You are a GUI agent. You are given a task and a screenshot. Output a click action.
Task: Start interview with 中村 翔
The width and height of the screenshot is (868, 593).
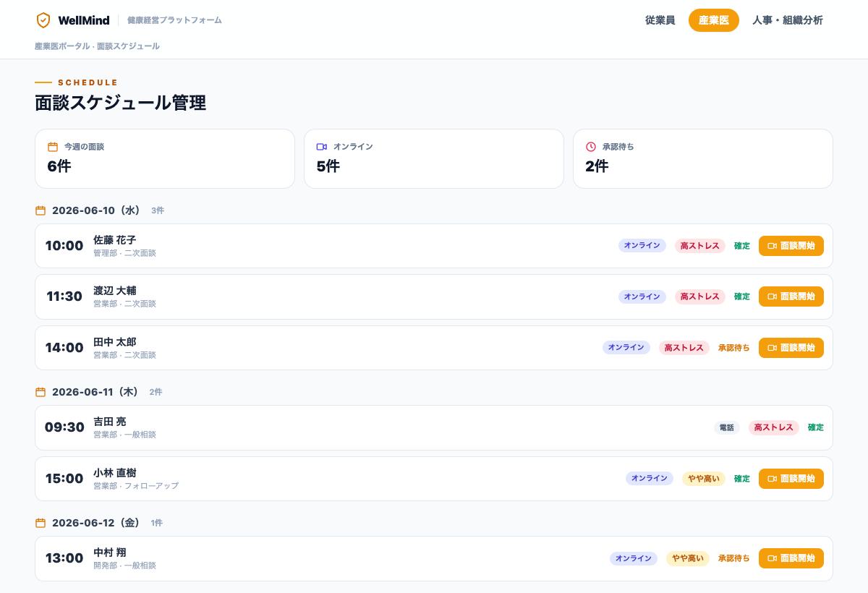tap(791, 558)
